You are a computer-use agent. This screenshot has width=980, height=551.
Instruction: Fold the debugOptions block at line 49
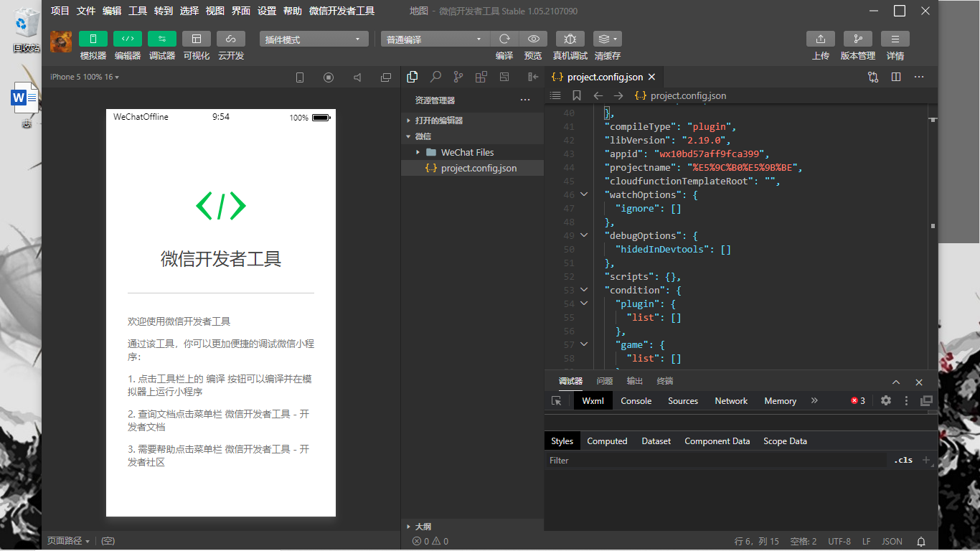pyautogui.click(x=584, y=235)
